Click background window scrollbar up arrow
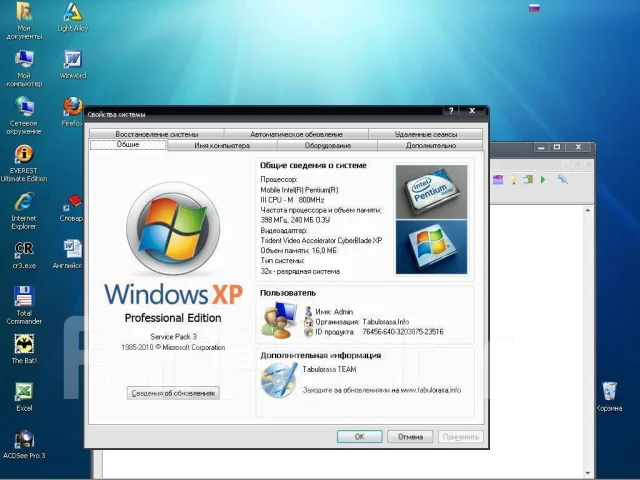Image resolution: width=640 pixels, height=480 pixels. 588,210
